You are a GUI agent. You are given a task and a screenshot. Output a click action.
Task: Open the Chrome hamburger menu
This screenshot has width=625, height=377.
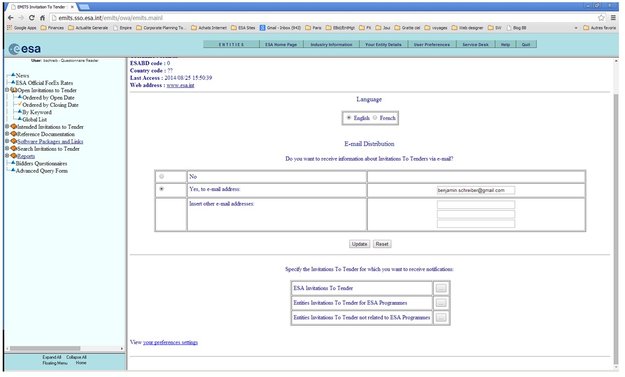(x=614, y=18)
